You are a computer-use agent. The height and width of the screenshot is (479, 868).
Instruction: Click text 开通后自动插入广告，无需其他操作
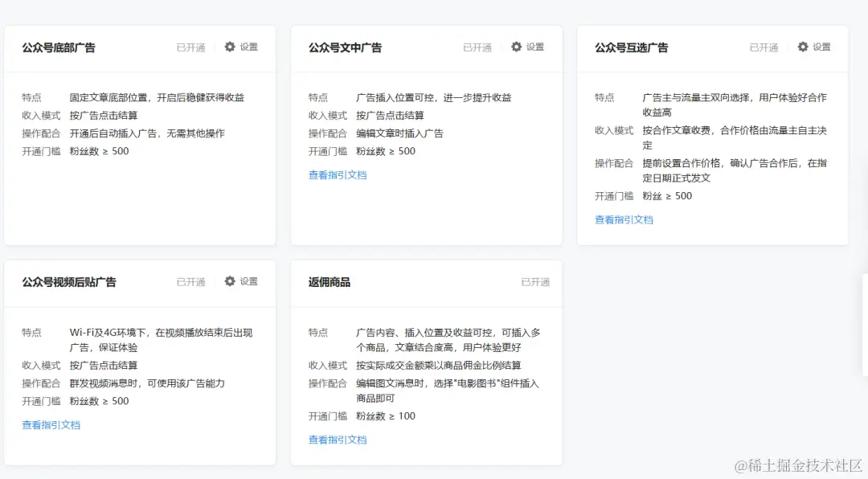point(147,133)
